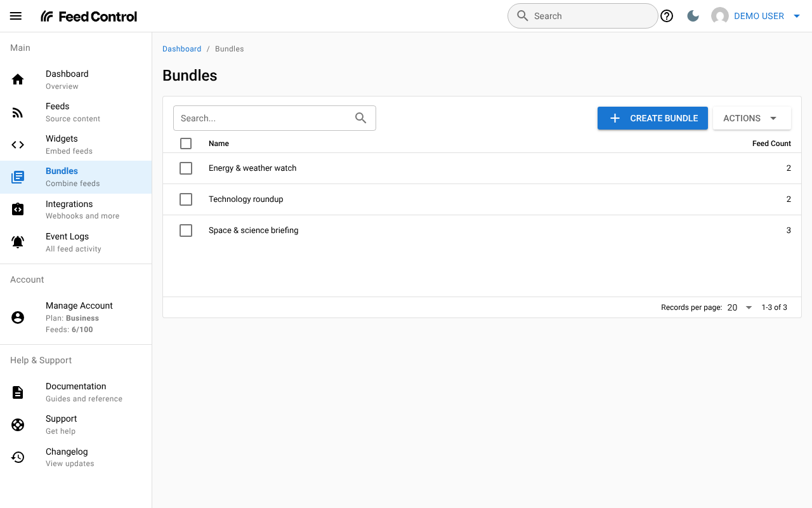Expand the demo user account arrow
Image resolution: width=812 pixels, height=508 pixels.
point(797,17)
